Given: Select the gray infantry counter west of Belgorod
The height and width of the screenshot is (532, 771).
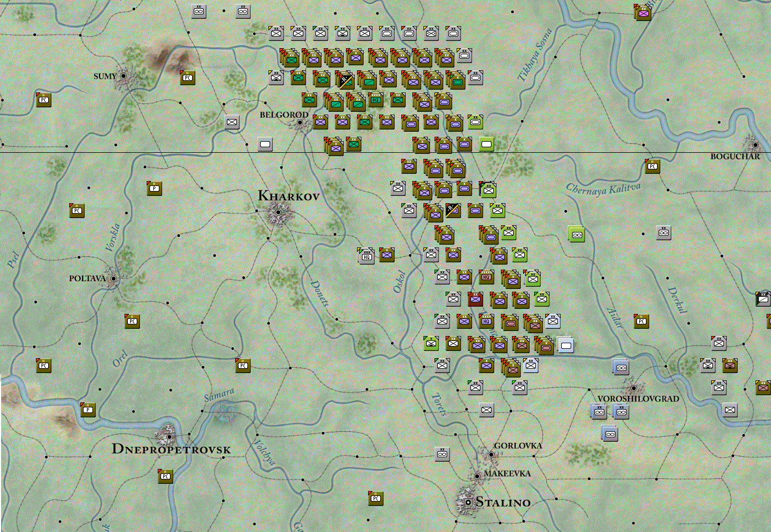Looking at the screenshot, I should (232, 122).
